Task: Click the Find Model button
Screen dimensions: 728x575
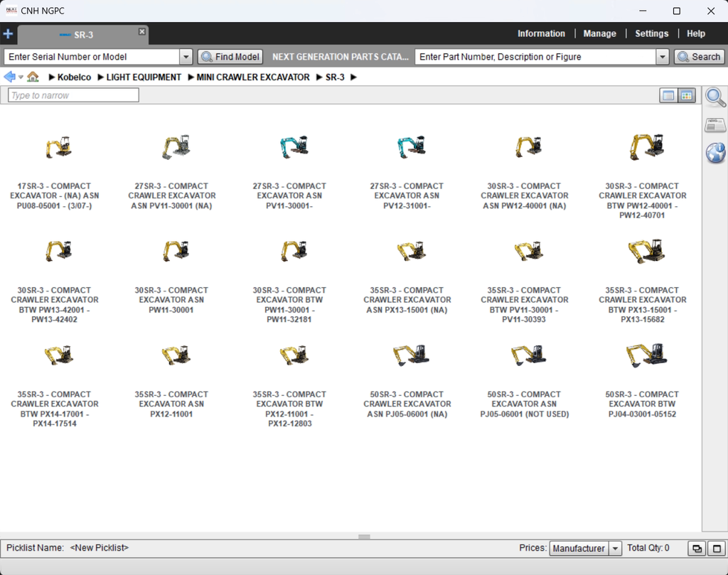Action: click(230, 57)
